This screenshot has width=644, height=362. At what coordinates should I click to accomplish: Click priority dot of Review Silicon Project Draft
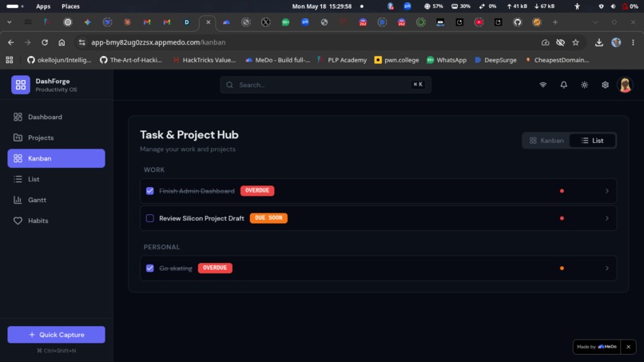click(562, 218)
